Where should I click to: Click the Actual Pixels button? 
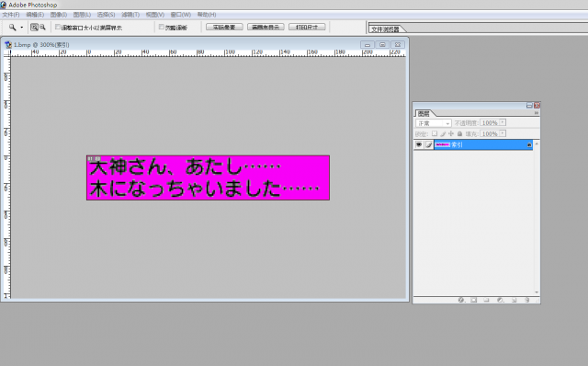224,27
